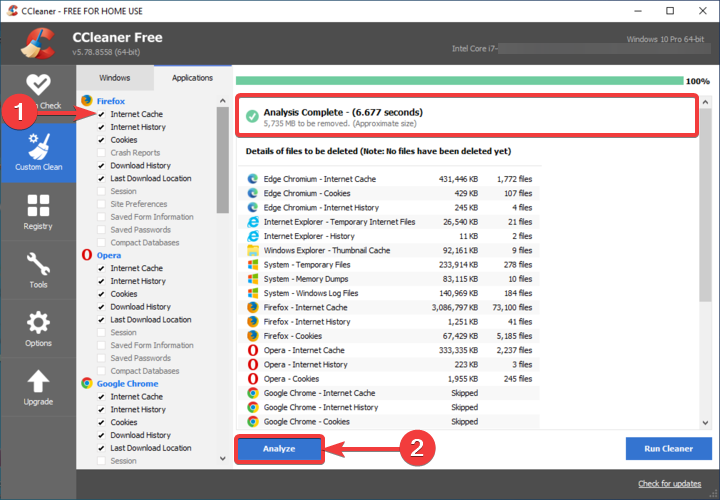The height and width of the screenshot is (500, 720).
Task: Click Windows icon beside System - Temporary Files
Action: pyautogui.click(x=253, y=264)
